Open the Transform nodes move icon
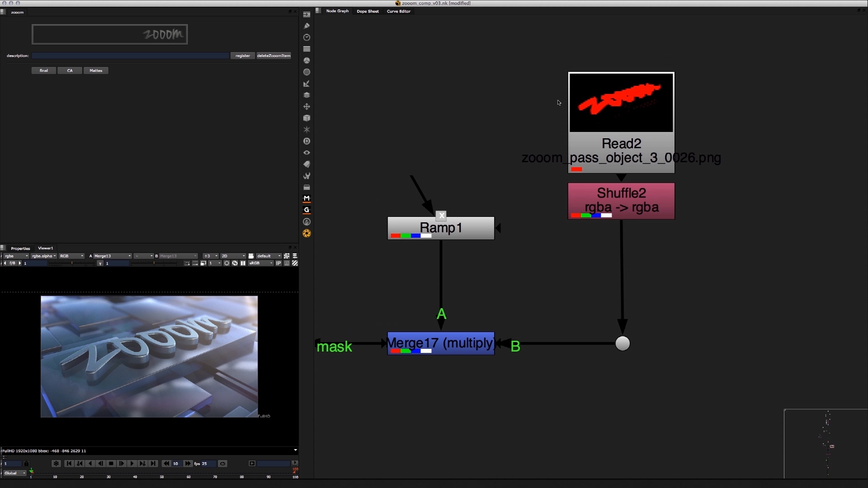Image resolution: width=868 pixels, height=488 pixels. pos(307,107)
